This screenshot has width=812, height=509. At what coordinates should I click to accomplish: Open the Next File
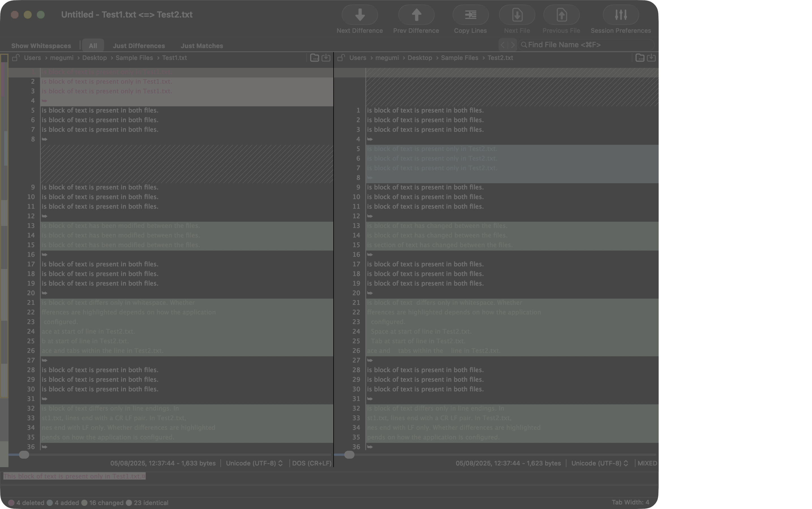(x=517, y=15)
